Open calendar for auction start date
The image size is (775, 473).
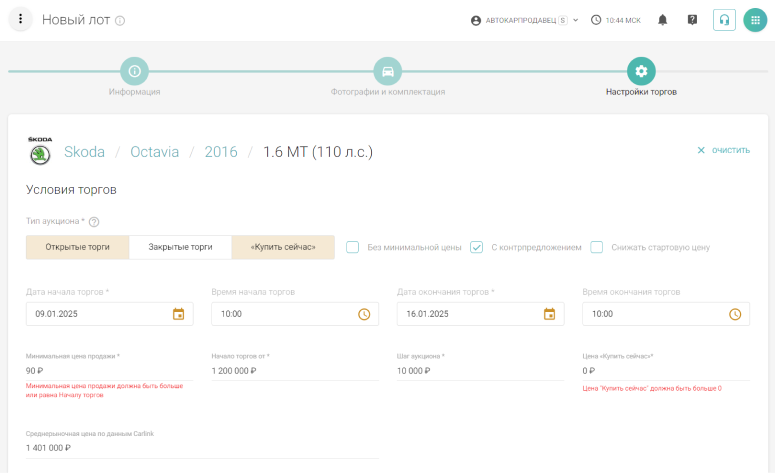179,314
